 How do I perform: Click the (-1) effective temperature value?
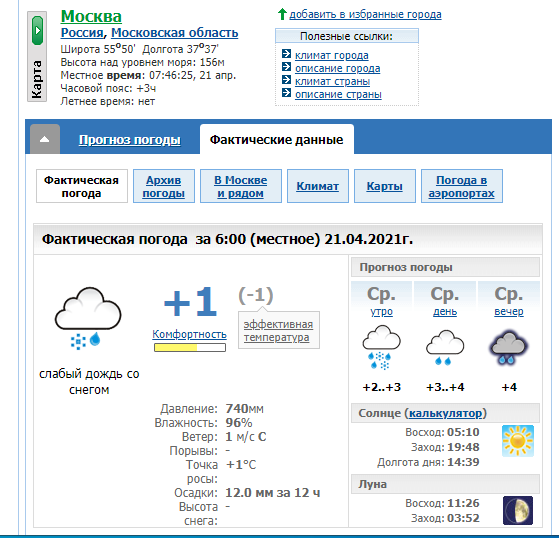coord(256,295)
